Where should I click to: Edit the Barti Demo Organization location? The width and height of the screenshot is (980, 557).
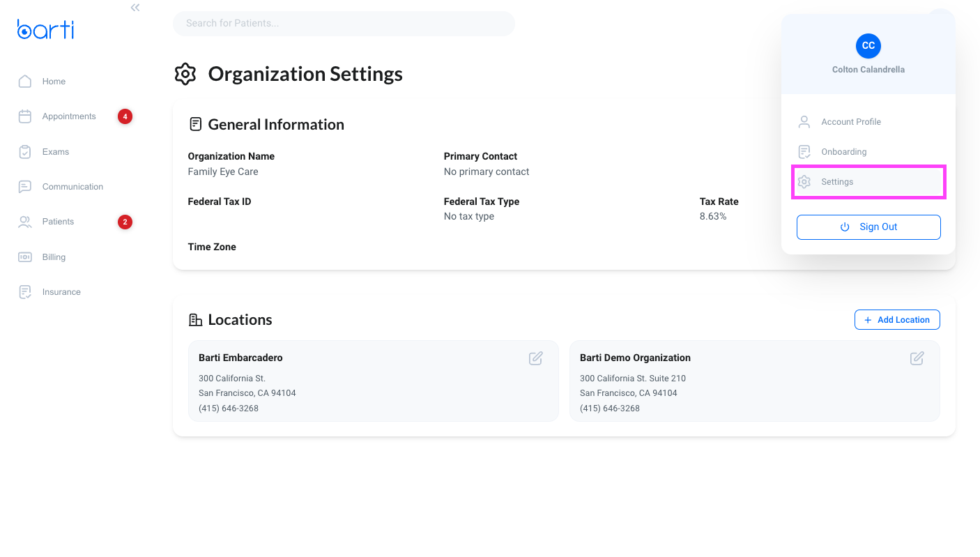(x=917, y=358)
